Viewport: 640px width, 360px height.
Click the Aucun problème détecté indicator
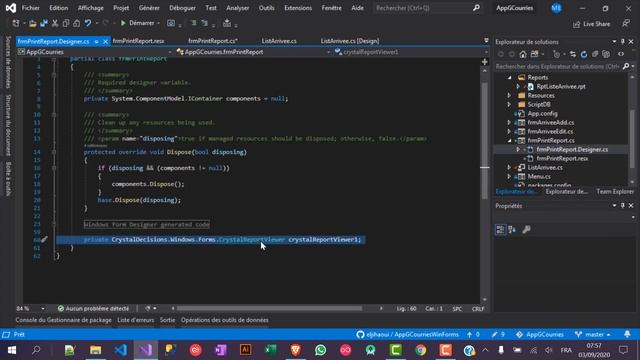click(93, 309)
